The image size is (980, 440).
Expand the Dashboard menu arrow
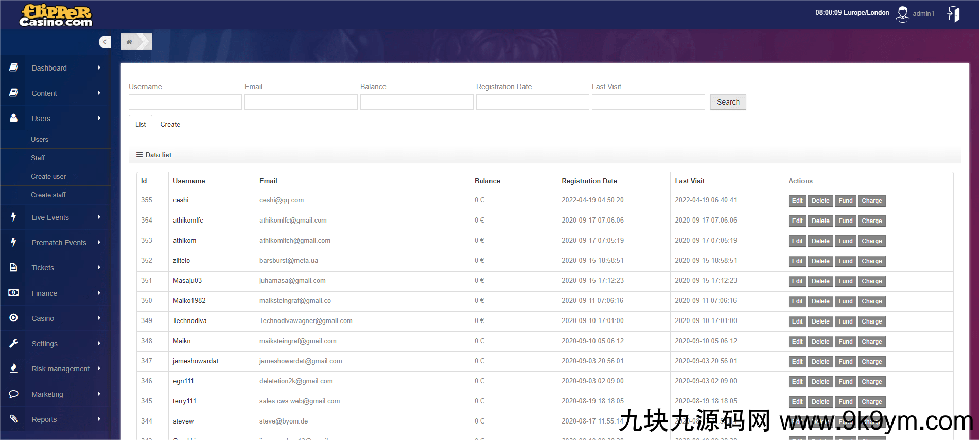pos(99,68)
